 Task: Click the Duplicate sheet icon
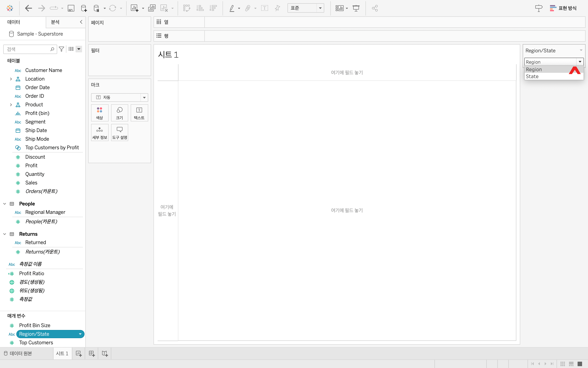pyautogui.click(x=152, y=8)
